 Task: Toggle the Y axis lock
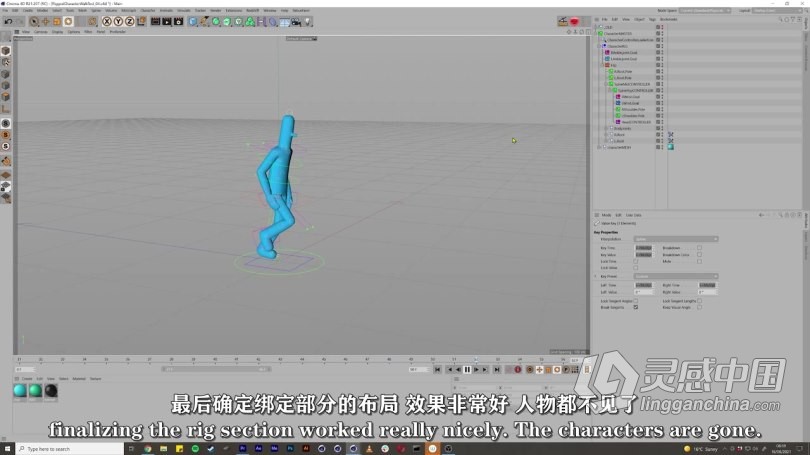tap(118, 22)
